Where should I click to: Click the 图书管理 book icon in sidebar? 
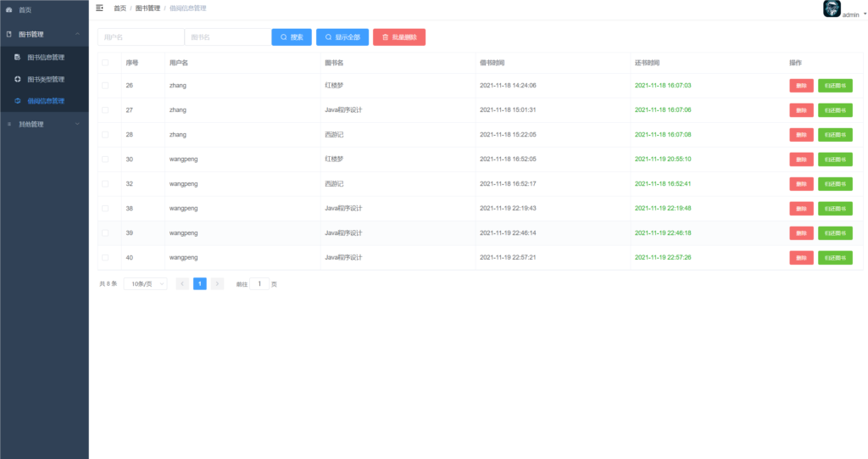8,35
